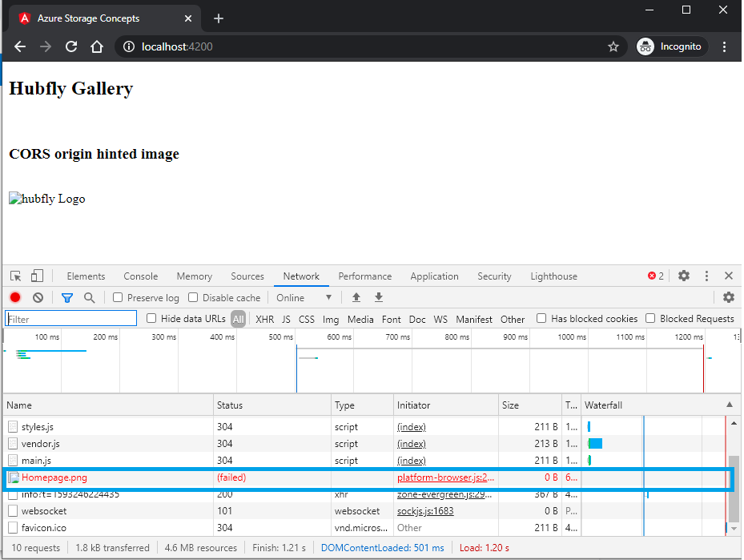Stop recording the network log

14,297
